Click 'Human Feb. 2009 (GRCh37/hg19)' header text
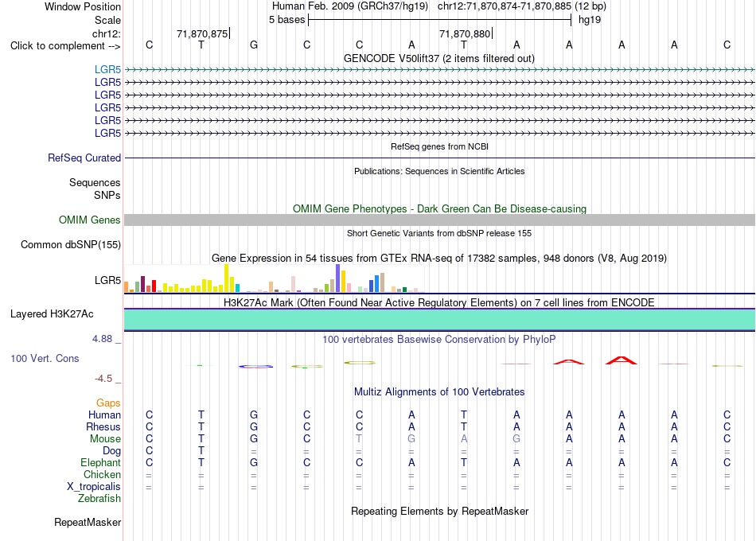Viewport: 756px width, 541px height. click(x=350, y=6)
